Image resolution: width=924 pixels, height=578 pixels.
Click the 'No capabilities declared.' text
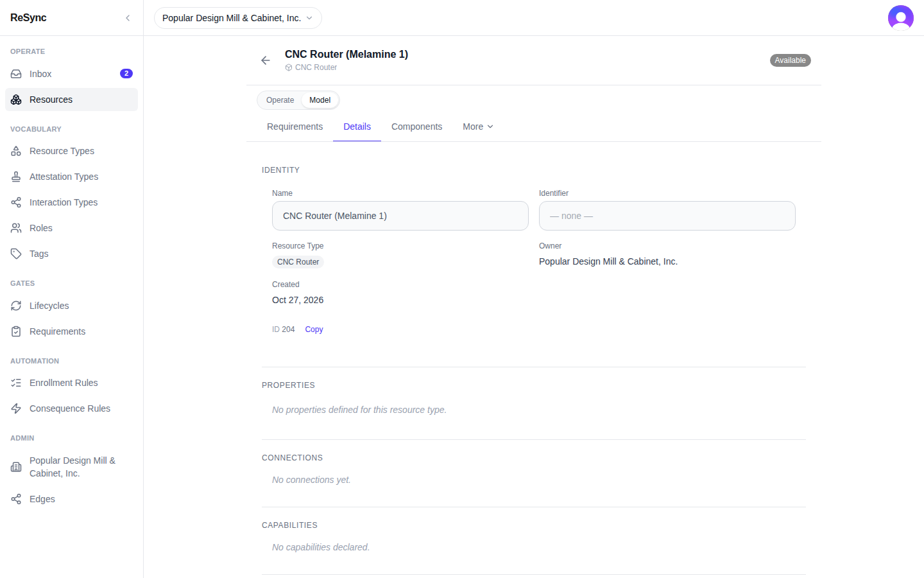click(x=321, y=547)
